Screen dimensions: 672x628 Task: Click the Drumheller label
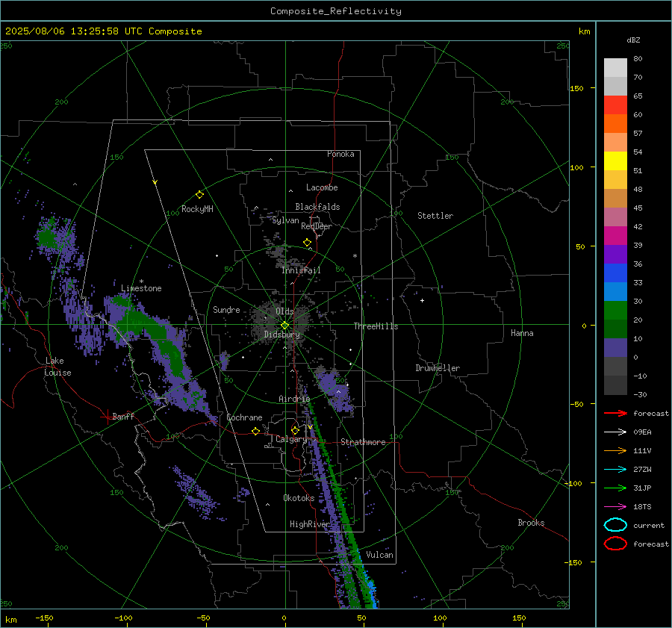click(438, 368)
